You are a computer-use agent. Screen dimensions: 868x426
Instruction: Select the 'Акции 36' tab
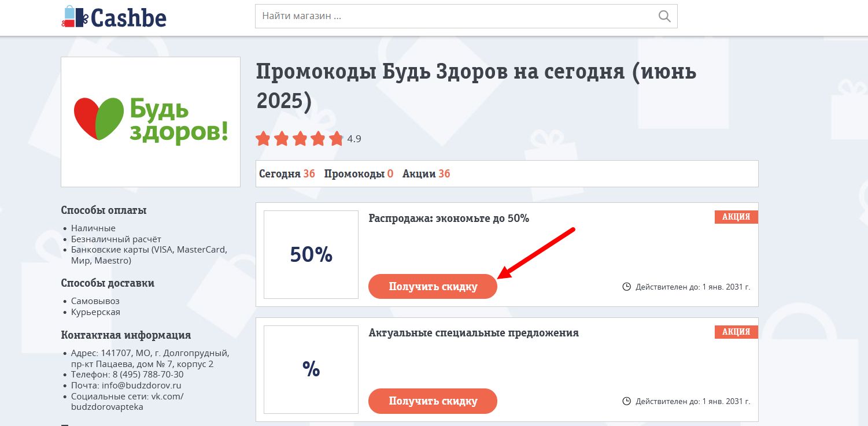pos(426,173)
